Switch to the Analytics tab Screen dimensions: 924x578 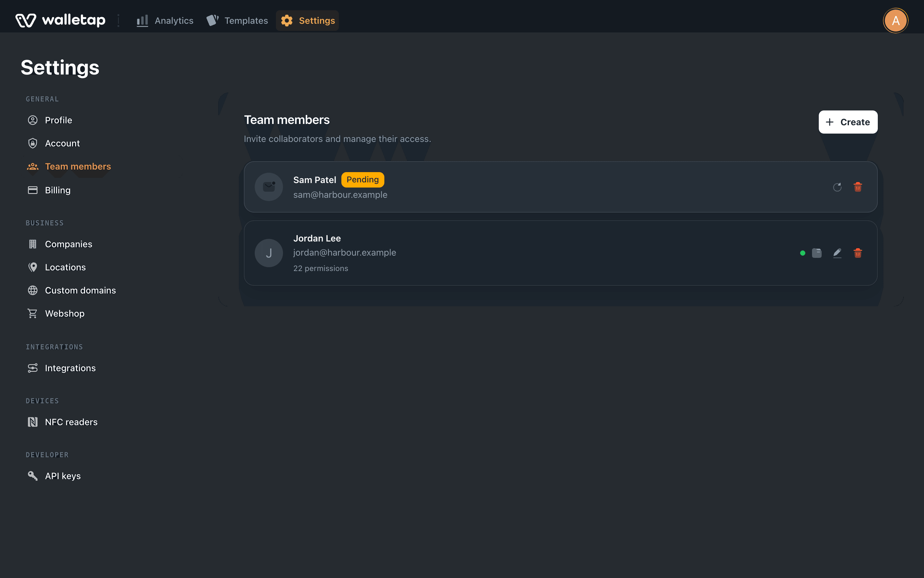pyautogui.click(x=165, y=21)
